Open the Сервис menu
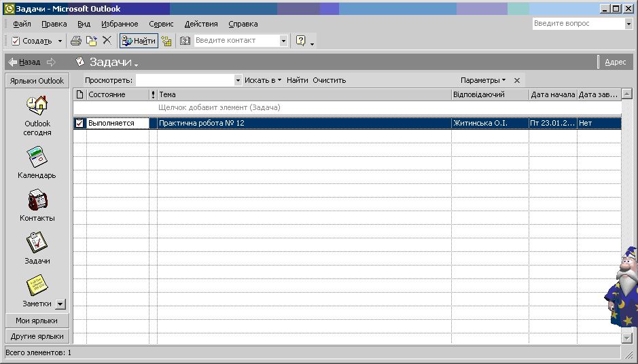Image resolution: width=638 pixels, height=364 pixels. 161,24
